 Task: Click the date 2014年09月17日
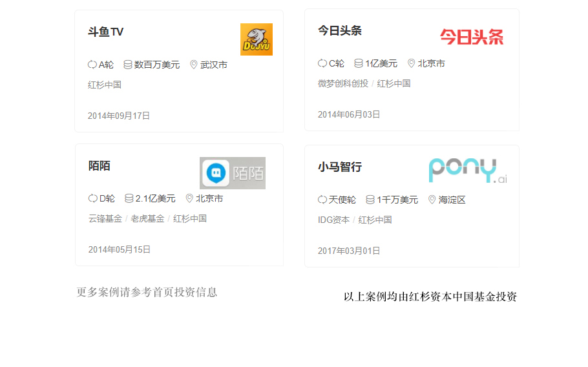pyautogui.click(x=119, y=116)
